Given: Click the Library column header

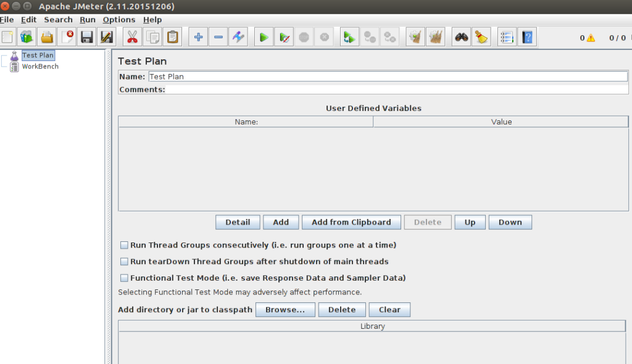Looking at the screenshot, I should [x=372, y=326].
